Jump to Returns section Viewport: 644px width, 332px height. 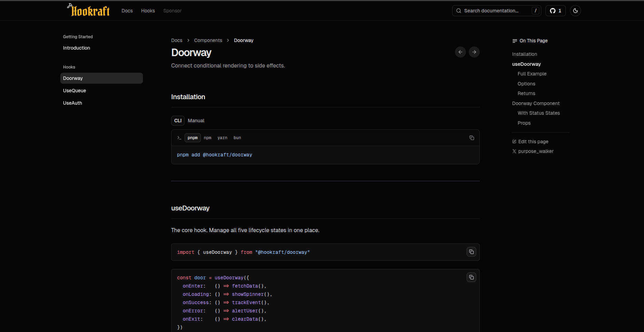point(526,93)
